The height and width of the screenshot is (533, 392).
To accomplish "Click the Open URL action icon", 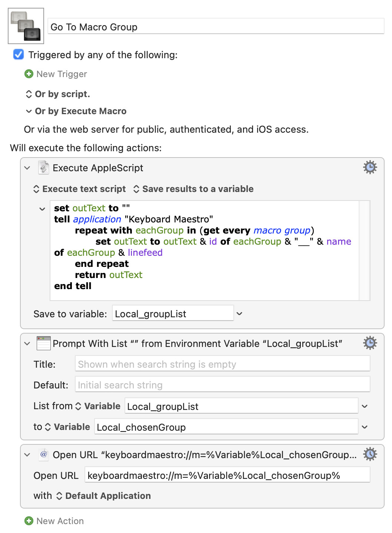I will (x=44, y=454).
